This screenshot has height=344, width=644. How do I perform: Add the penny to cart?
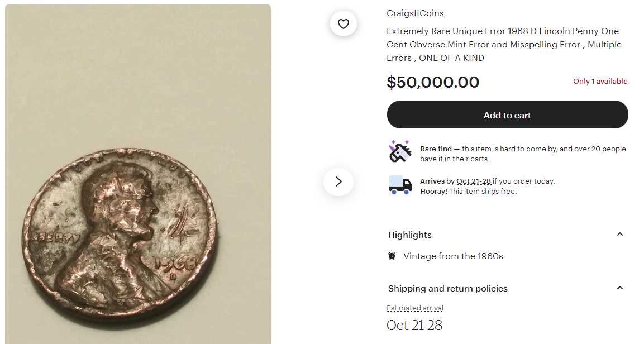[x=507, y=115]
